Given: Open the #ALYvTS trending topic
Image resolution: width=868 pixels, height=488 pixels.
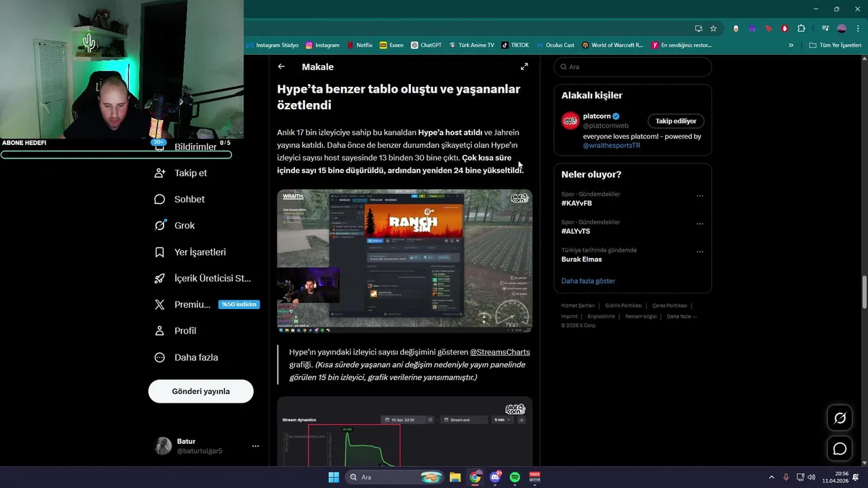Looking at the screenshot, I should 576,231.
